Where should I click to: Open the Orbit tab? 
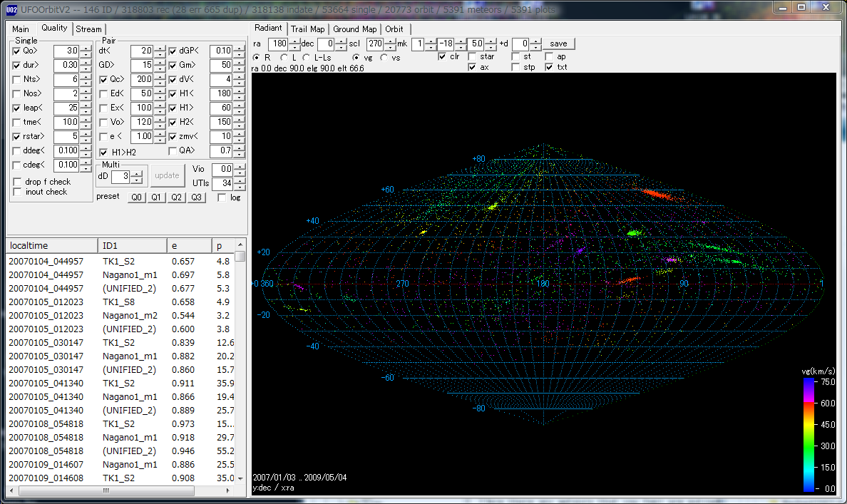coord(394,29)
